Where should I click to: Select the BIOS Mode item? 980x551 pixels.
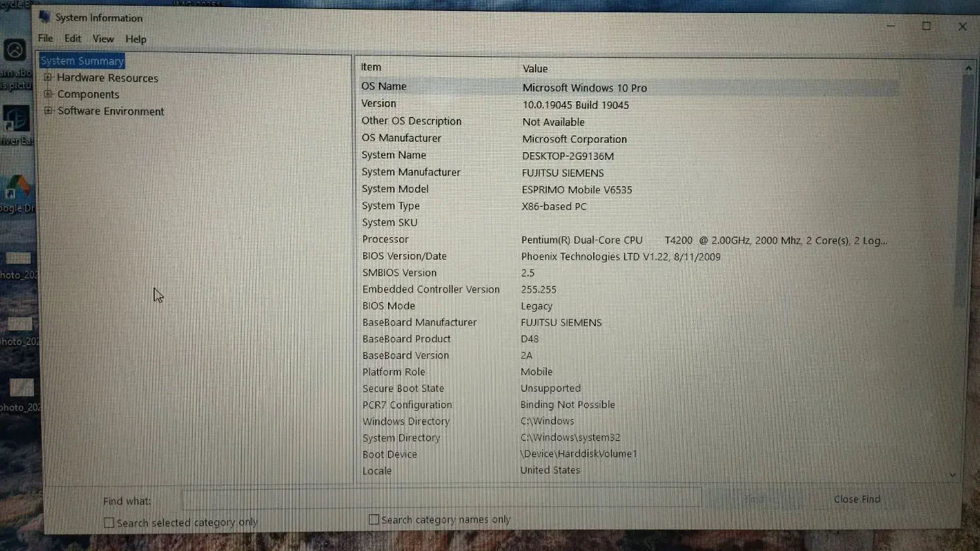click(x=389, y=306)
